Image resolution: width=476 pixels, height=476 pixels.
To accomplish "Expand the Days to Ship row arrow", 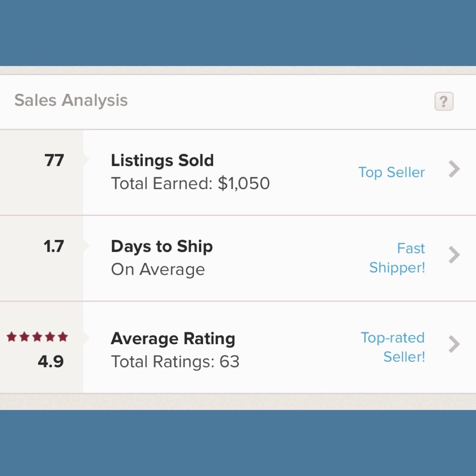I will pyautogui.click(x=455, y=255).
